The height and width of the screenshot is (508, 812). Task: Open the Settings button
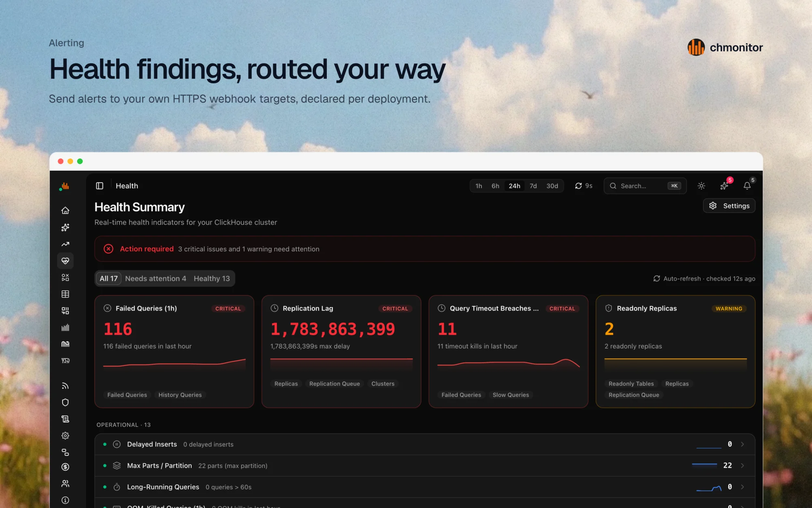coord(729,206)
